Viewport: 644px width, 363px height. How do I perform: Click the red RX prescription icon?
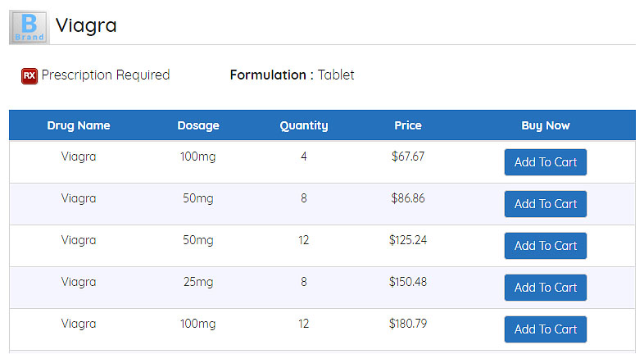(29, 76)
